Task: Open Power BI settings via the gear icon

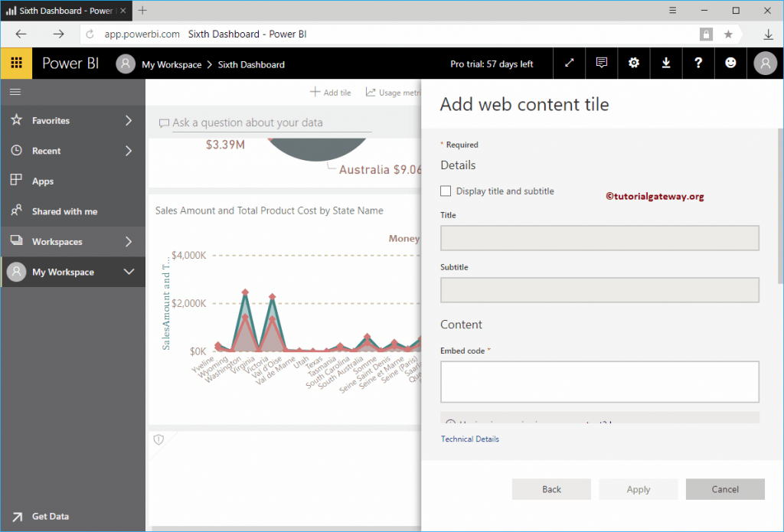Action: point(633,63)
